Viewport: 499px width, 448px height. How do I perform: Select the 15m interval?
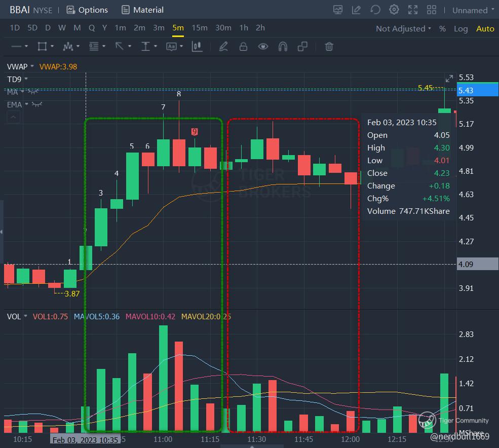(x=200, y=28)
